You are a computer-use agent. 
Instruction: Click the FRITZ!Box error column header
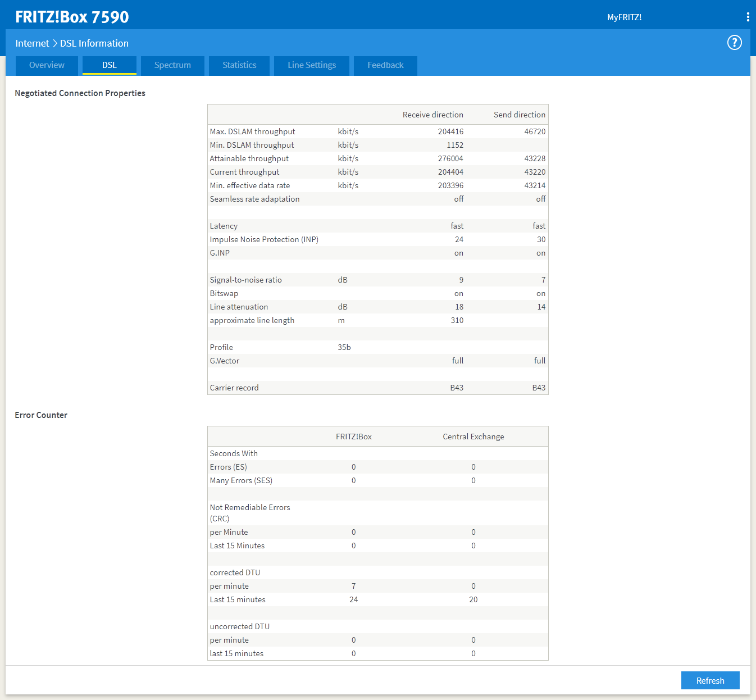[x=353, y=437]
